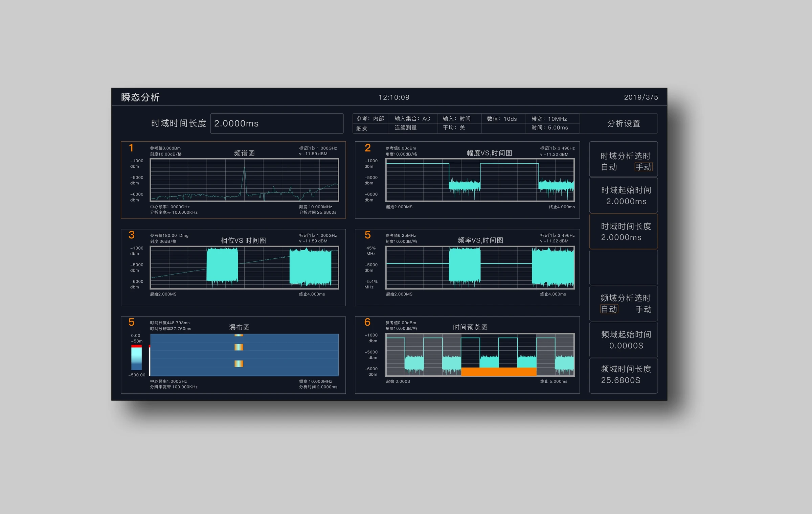Select panel 1 频谱图 spectrum chart
Screen dimensions: 812x514
tap(233, 180)
